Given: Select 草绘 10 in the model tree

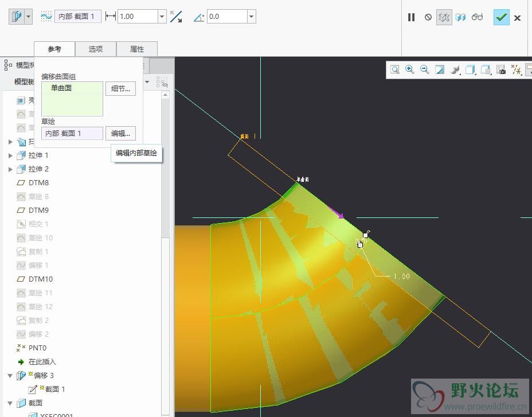Looking at the screenshot, I should (x=41, y=237).
